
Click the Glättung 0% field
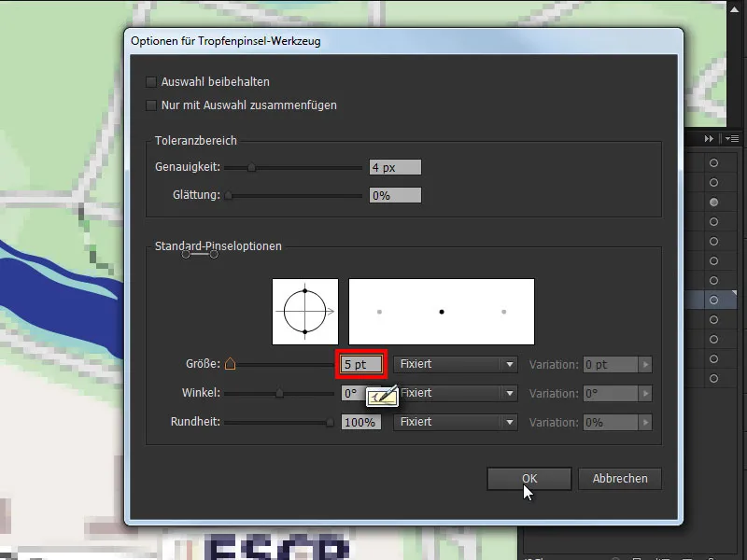tap(395, 195)
